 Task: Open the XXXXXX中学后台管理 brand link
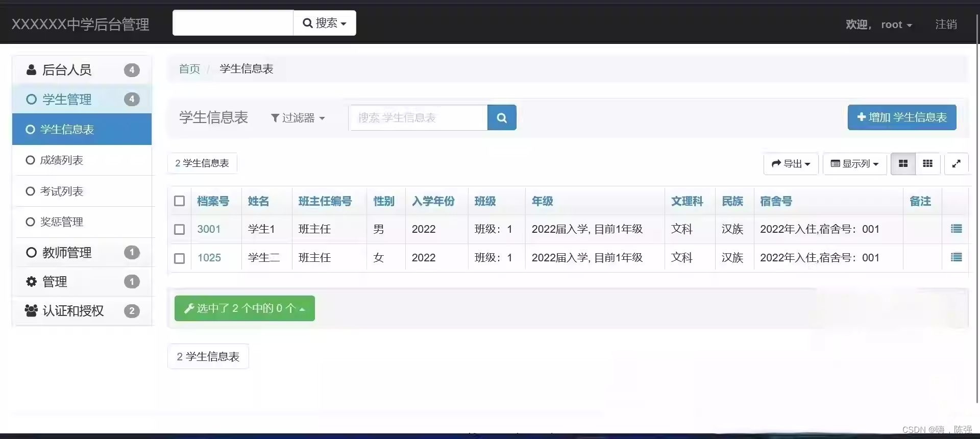[81, 24]
